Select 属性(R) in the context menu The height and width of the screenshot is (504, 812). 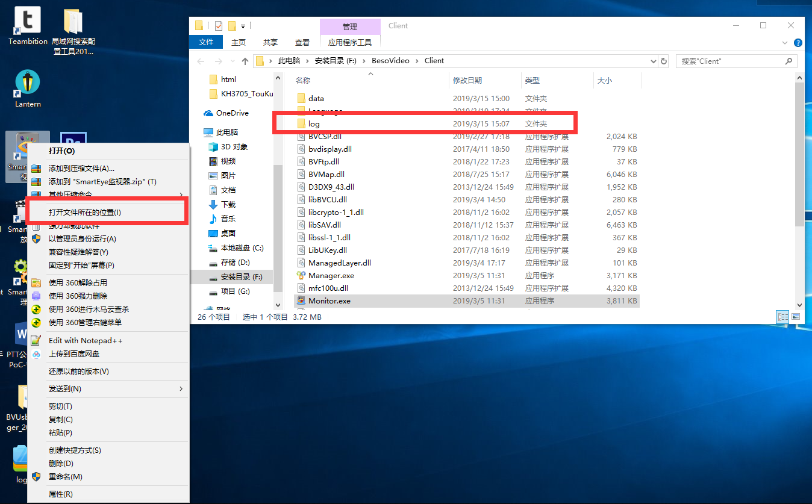tap(60, 494)
